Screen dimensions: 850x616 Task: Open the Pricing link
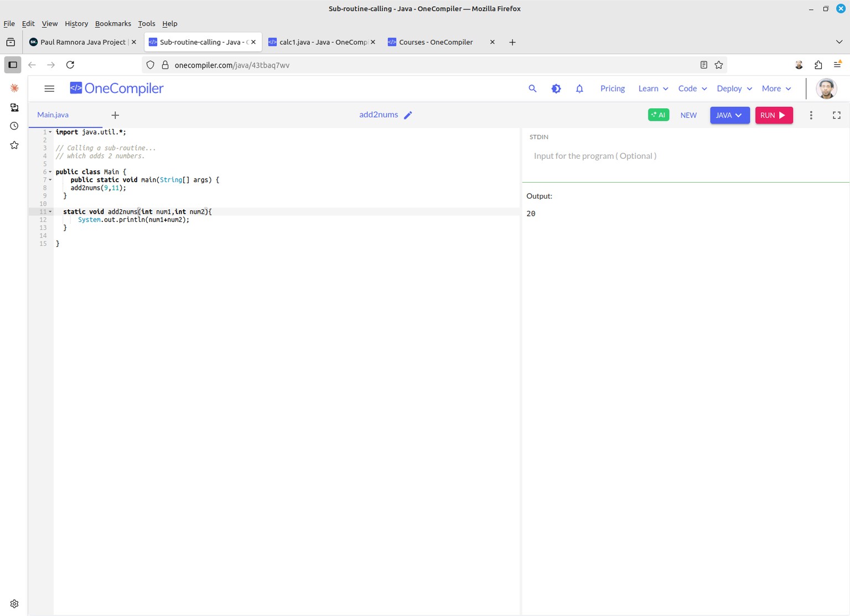click(613, 89)
